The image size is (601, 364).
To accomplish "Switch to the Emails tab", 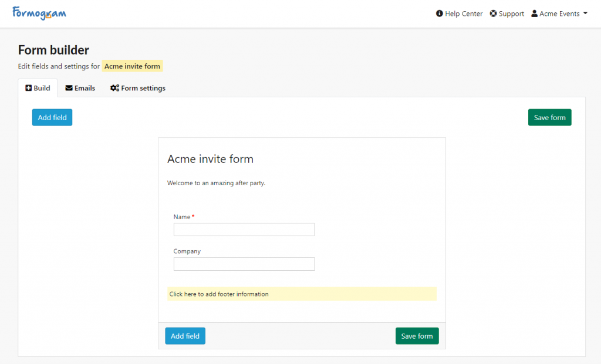I will (x=80, y=88).
